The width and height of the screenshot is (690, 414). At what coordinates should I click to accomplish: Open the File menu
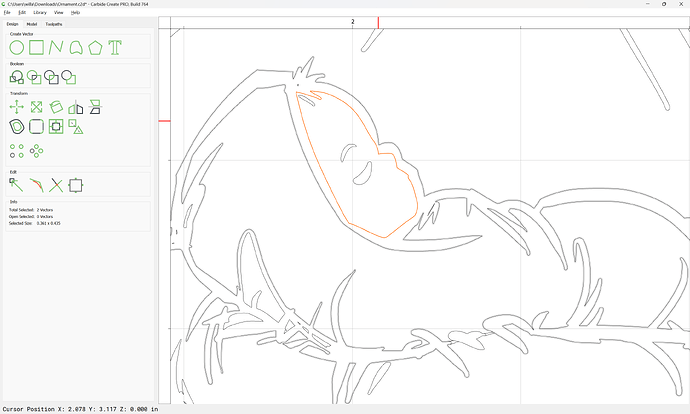tap(7, 13)
